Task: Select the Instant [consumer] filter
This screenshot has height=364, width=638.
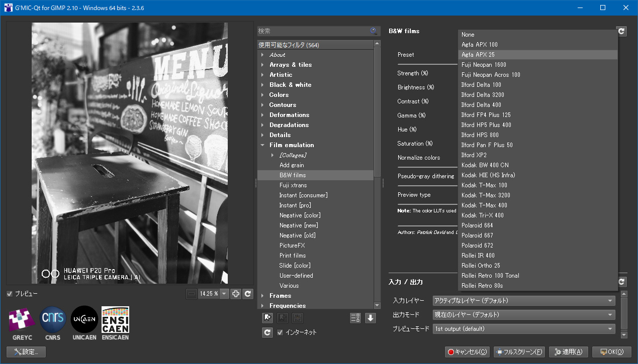Action: (x=303, y=195)
